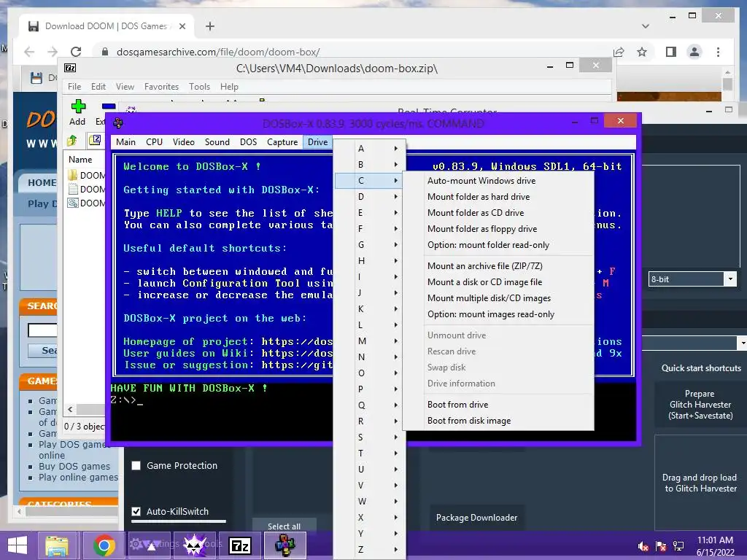Screen dimensions: 747x560
Task: Open the CPU menu
Action: click(155, 142)
